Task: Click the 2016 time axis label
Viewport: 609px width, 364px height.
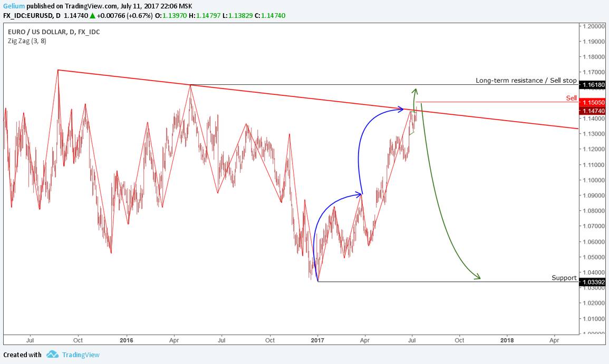Action: [126, 340]
